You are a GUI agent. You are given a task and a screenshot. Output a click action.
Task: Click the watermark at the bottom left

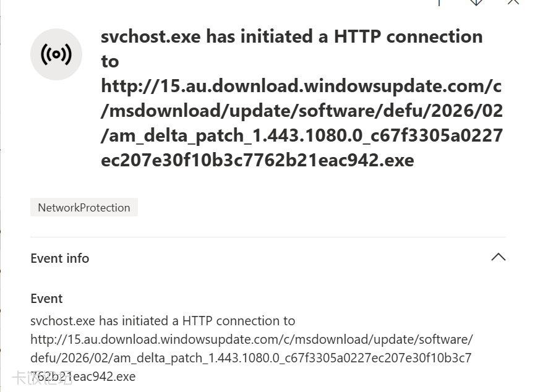[x=41, y=377]
